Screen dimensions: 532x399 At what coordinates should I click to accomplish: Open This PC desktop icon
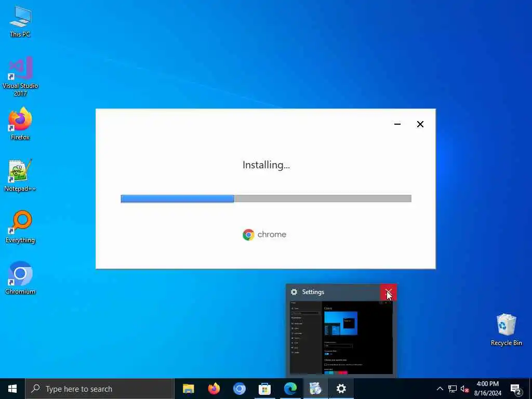coord(20,21)
